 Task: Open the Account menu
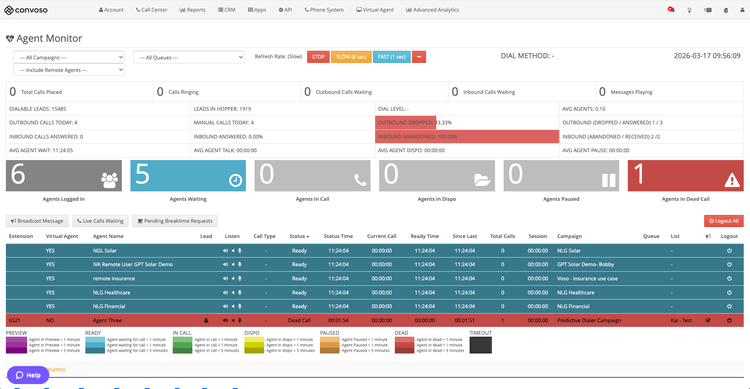111,10
